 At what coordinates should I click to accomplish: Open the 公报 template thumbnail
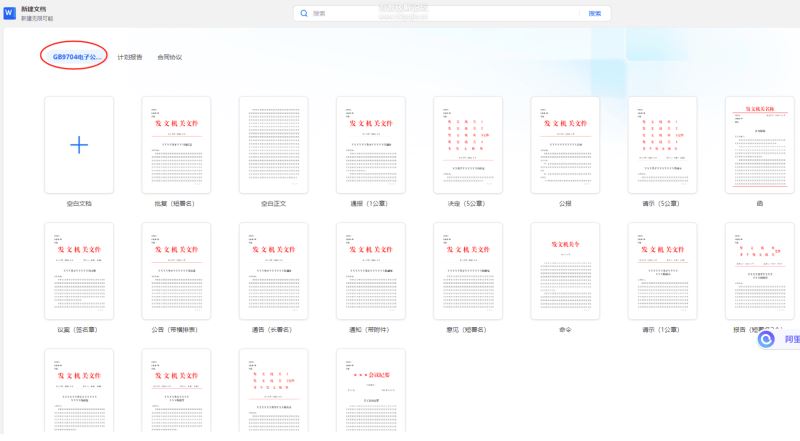point(565,144)
